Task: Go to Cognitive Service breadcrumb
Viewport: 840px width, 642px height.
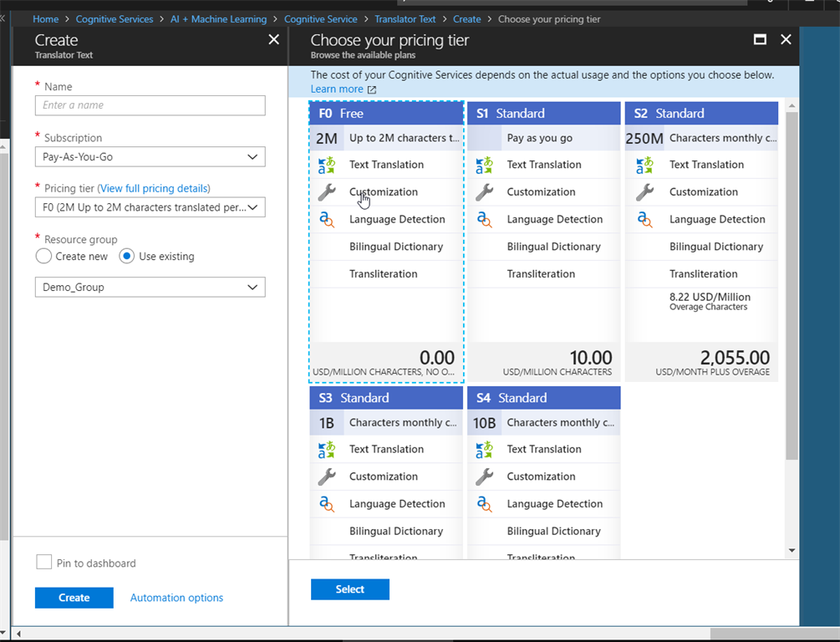Action: [x=320, y=19]
